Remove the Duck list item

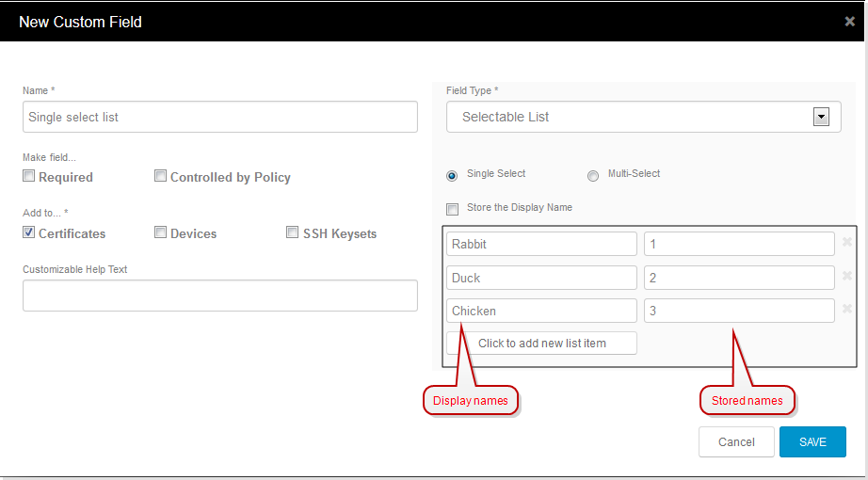pos(846,277)
